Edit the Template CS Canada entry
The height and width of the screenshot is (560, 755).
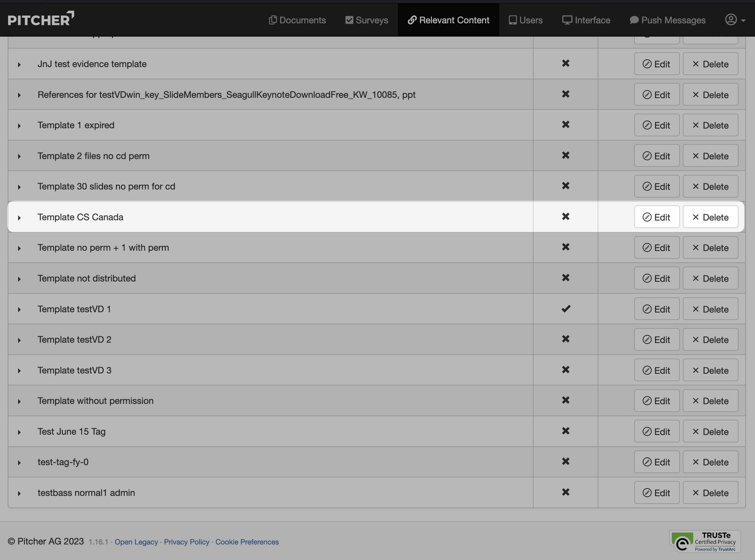coord(656,217)
